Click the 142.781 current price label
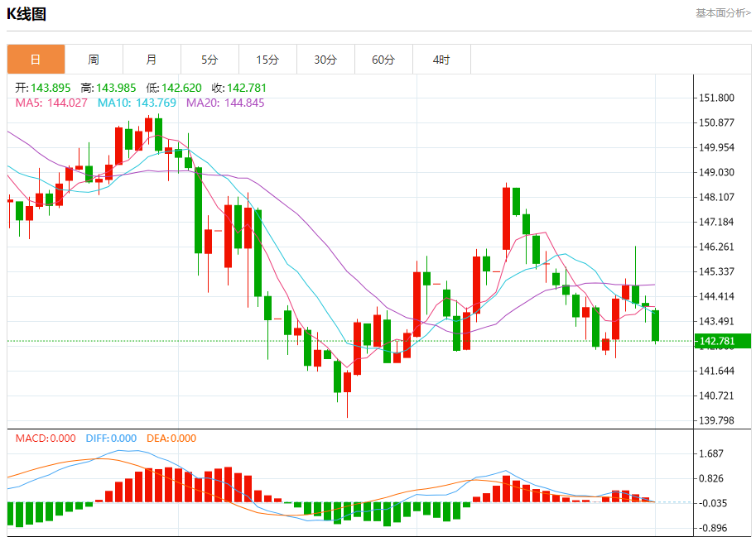Screen dimensions: 756x537 (x=723, y=341)
